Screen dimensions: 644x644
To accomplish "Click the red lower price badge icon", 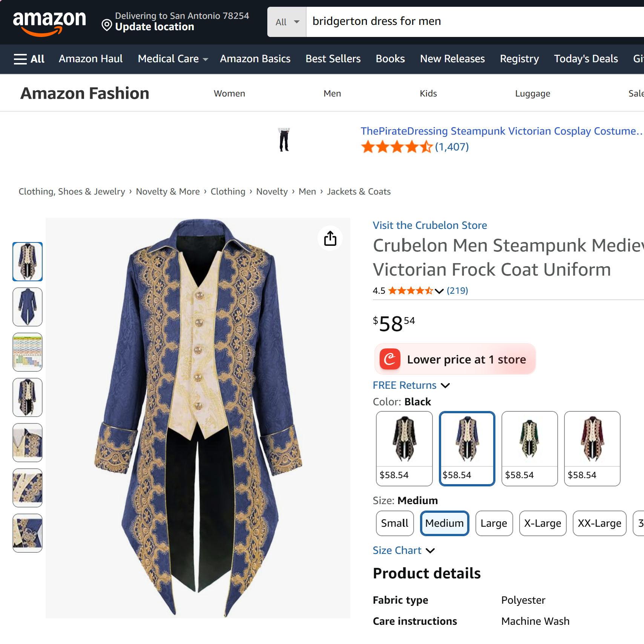I will click(x=390, y=359).
